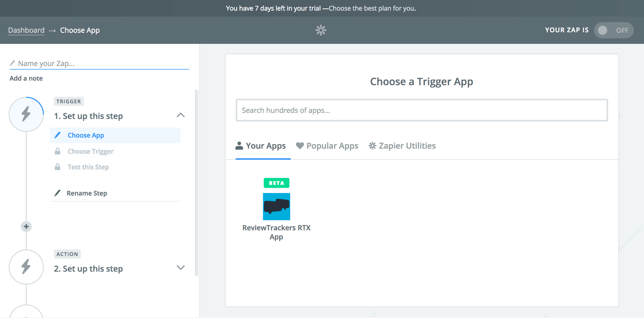This screenshot has width=644, height=318.
Task: Collapse the trigger step with the up chevron
Action: 181,115
